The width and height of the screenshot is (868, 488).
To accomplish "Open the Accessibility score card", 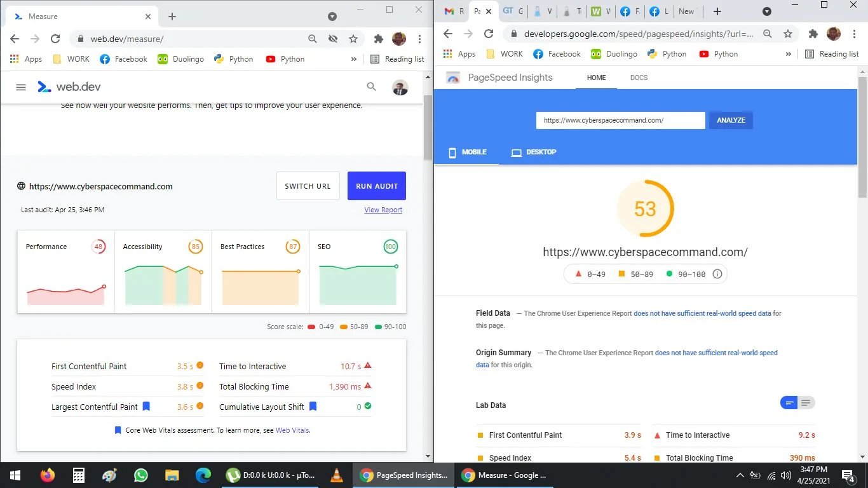I will tap(163, 271).
